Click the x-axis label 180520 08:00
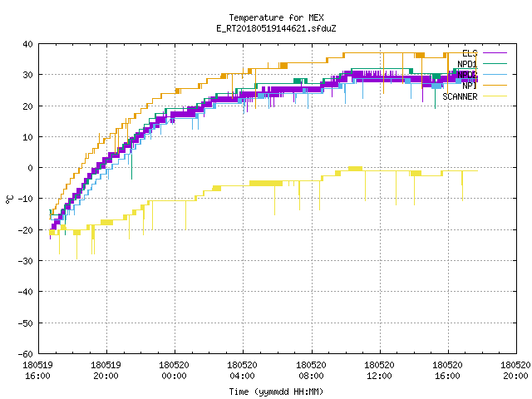This screenshot has width=532, height=399. 311,371
